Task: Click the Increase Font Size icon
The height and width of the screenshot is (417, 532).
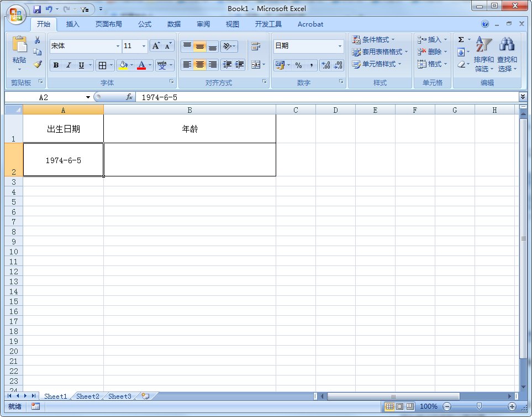Action: [156, 46]
